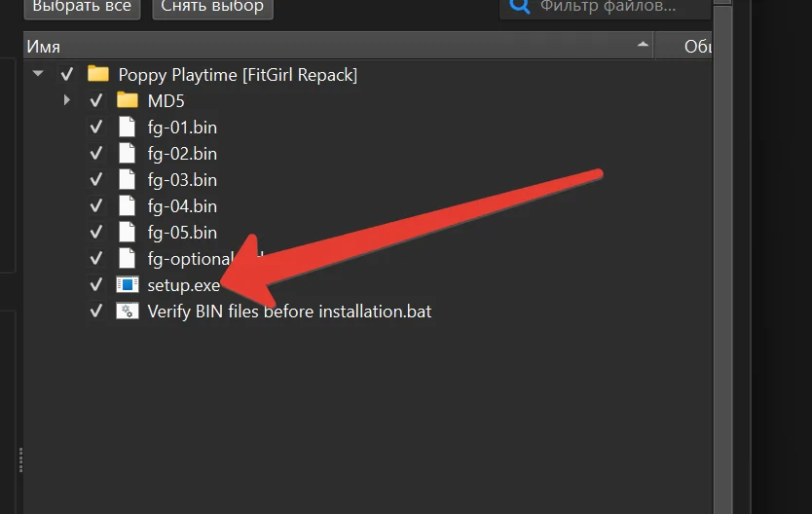This screenshot has height=514, width=812.
Task: Sort by the Имя column arrow
Action: tap(642, 45)
